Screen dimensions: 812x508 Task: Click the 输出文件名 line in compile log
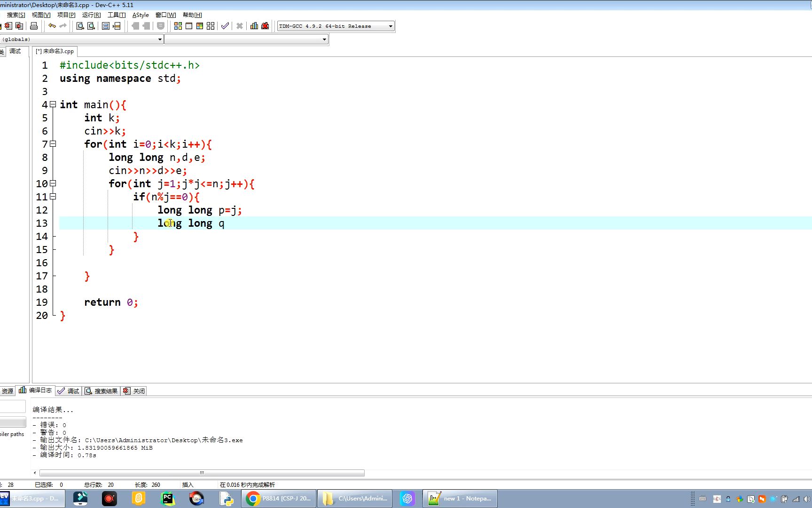click(x=138, y=440)
